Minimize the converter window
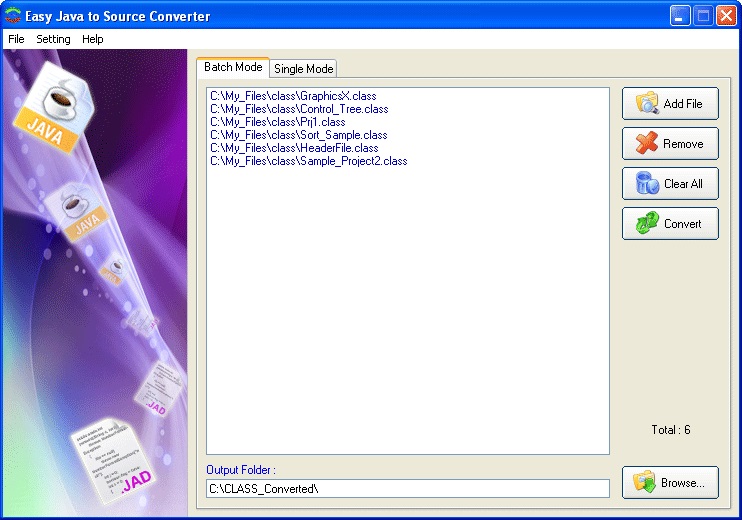The width and height of the screenshot is (742, 520). pos(680,16)
